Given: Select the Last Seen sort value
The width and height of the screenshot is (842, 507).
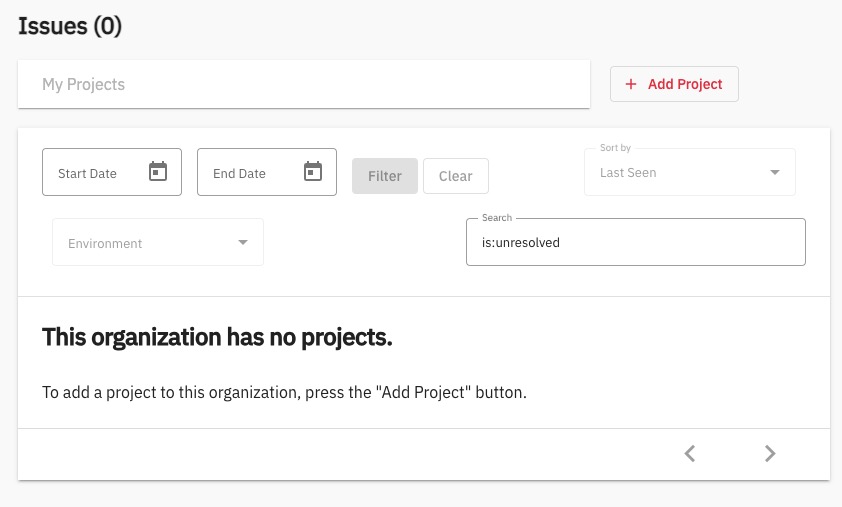Looking at the screenshot, I should click(x=628, y=173).
